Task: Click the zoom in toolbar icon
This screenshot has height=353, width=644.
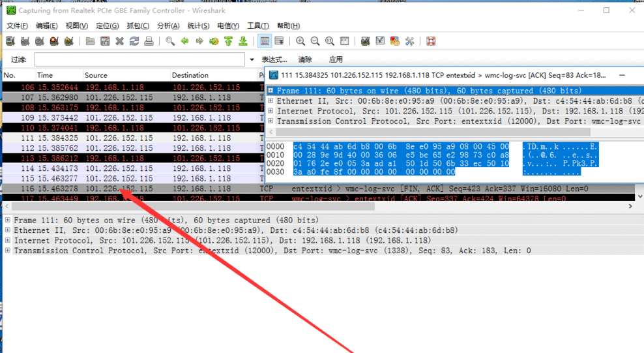Action: click(300, 41)
